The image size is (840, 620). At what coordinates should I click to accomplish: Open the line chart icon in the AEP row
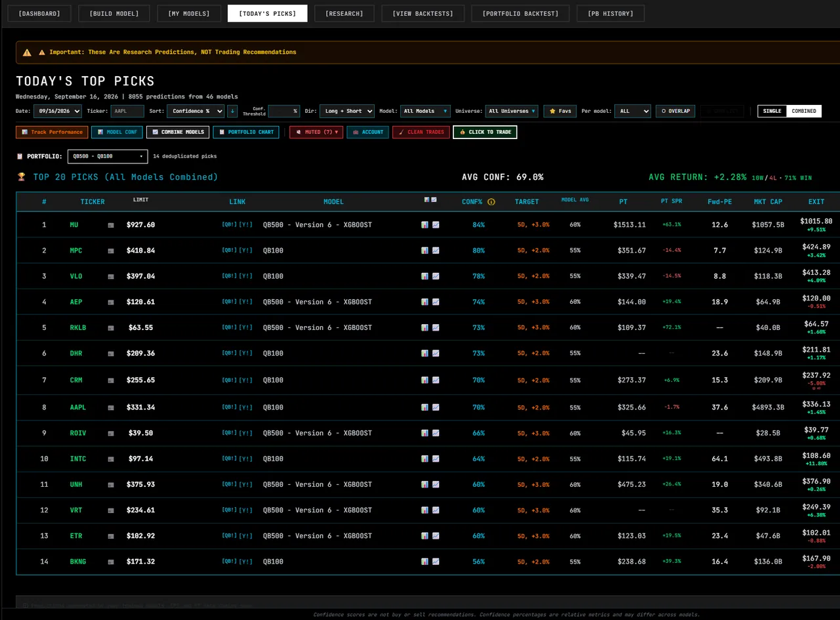(436, 302)
